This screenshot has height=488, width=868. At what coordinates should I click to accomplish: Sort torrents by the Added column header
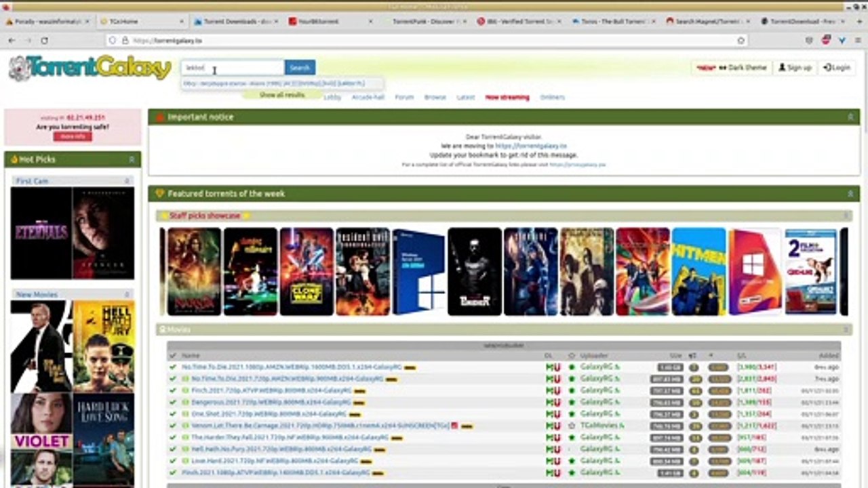coord(829,355)
